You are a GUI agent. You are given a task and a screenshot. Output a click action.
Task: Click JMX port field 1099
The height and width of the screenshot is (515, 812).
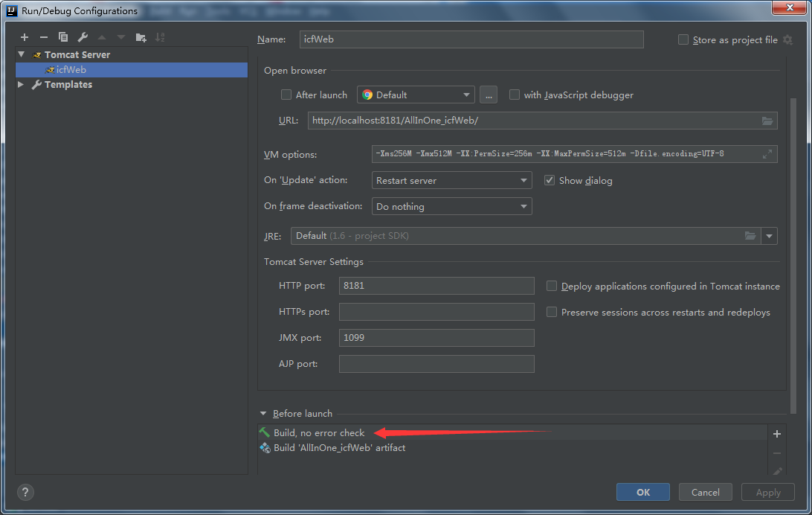click(x=436, y=338)
